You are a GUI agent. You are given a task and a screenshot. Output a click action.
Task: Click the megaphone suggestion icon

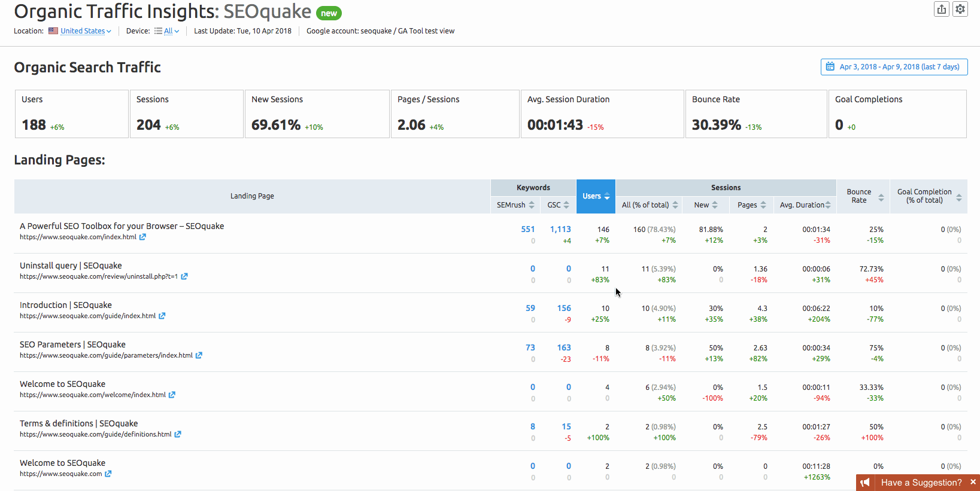(865, 483)
